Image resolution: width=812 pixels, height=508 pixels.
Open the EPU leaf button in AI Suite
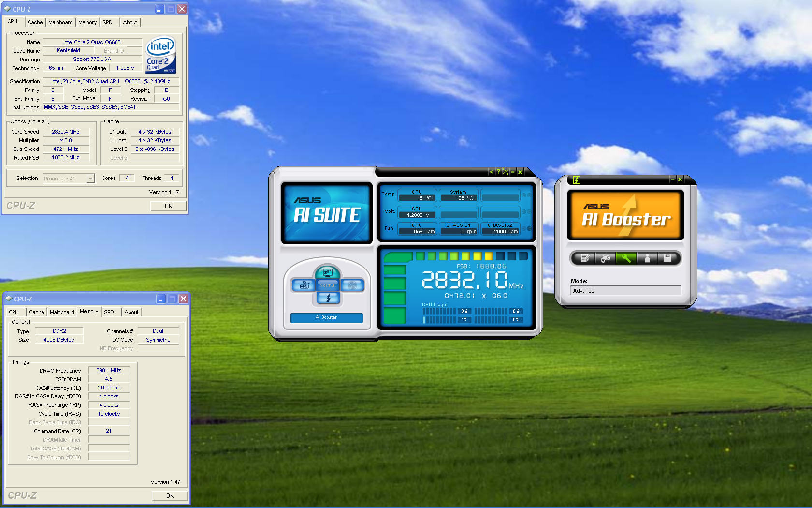point(304,285)
